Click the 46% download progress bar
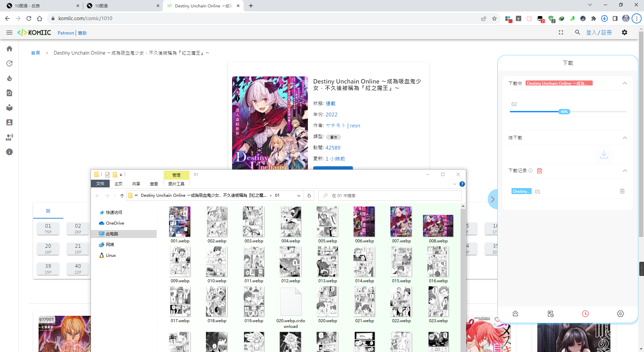 click(568, 112)
